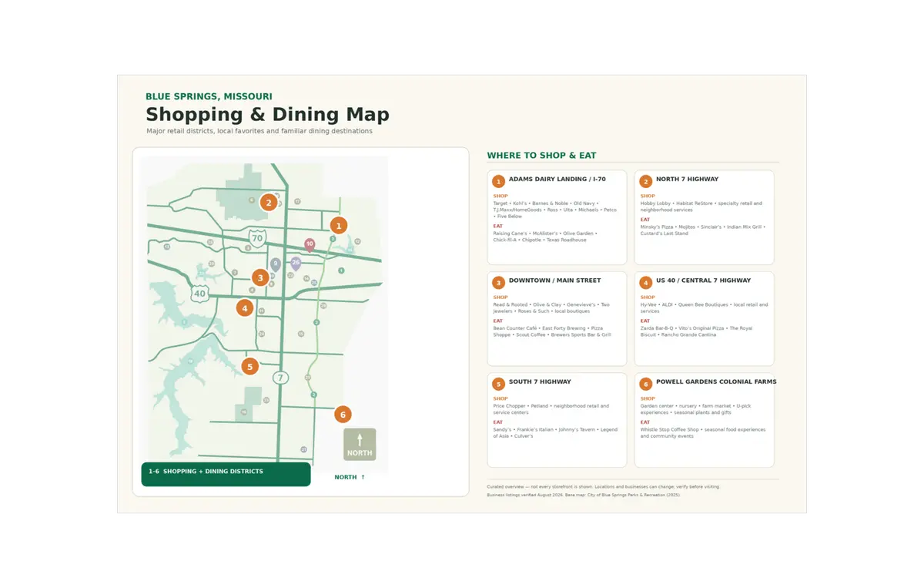Click SHOP label in US 40 / Central 7 card
Image resolution: width=924 pixels, height=588 pixels.
point(648,297)
